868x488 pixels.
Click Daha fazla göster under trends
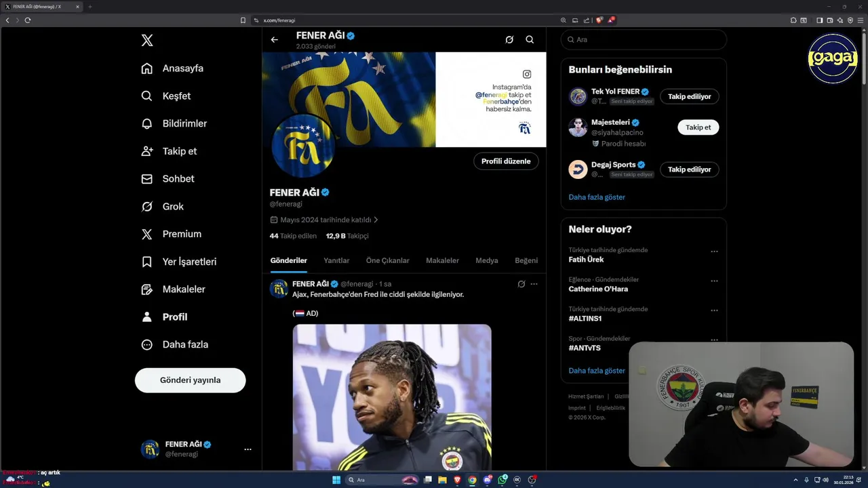[597, 371]
